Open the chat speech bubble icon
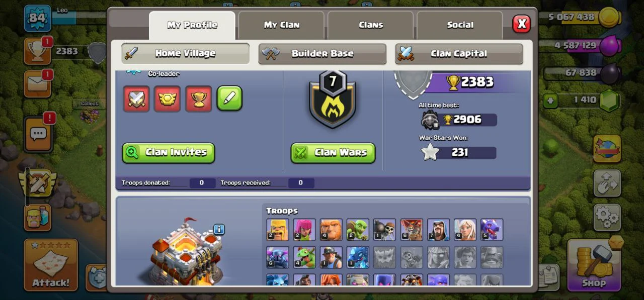644x300 pixels. pos(38,134)
